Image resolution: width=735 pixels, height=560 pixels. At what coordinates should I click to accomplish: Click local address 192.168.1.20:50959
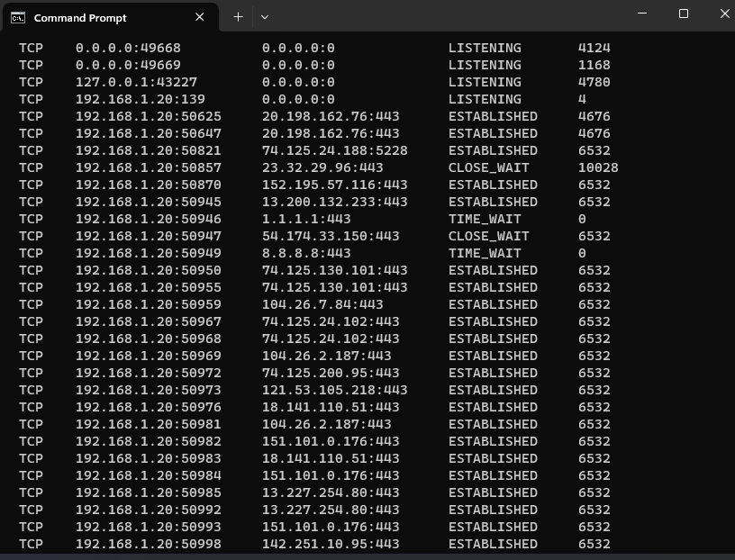(148, 304)
